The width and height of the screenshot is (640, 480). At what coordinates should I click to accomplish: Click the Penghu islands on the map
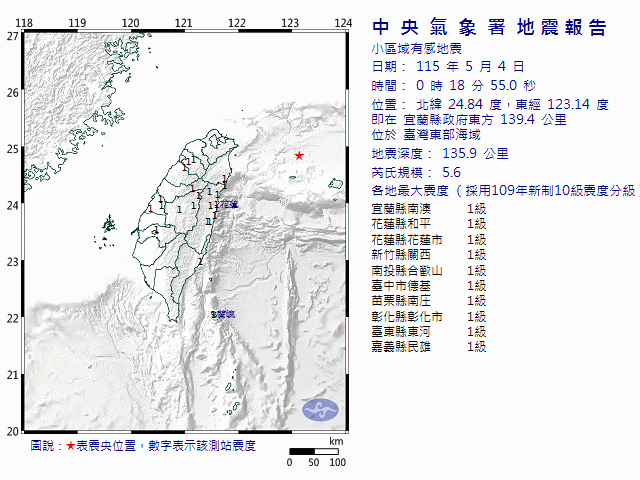coord(107,231)
